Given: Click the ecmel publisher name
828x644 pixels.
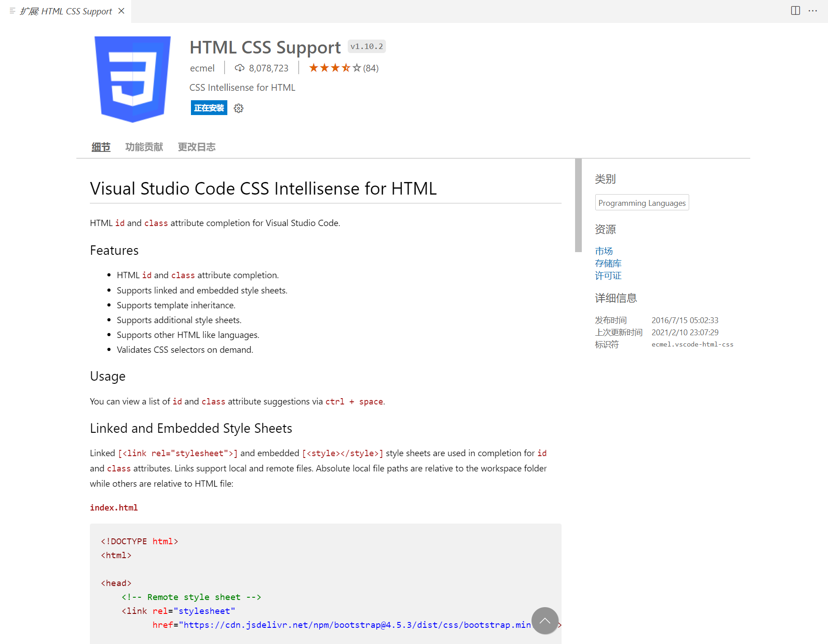Looking at the screenshot, I should coord(202,68).
